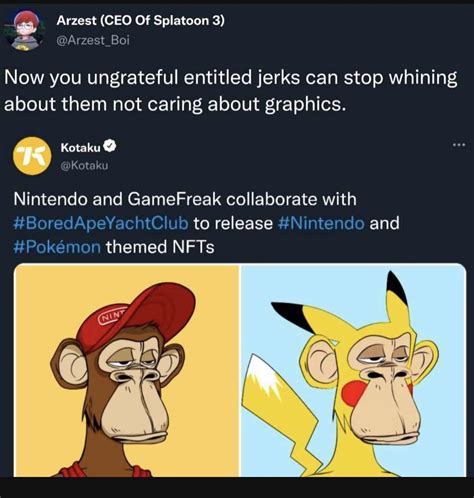Click the Kotaku yellow logo avatar

pyautogui.click(x=32, y=156)
